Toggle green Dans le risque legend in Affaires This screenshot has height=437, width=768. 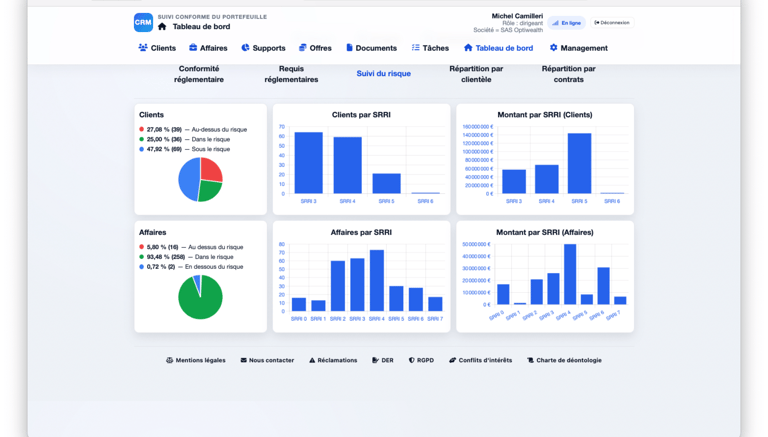click(186, 257)
